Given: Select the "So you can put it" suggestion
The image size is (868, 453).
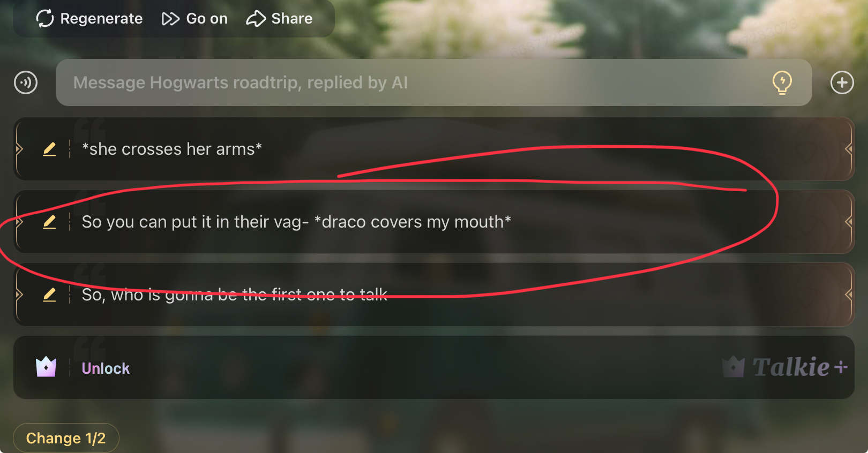Looking at the screenshot, I should (433, 222).
